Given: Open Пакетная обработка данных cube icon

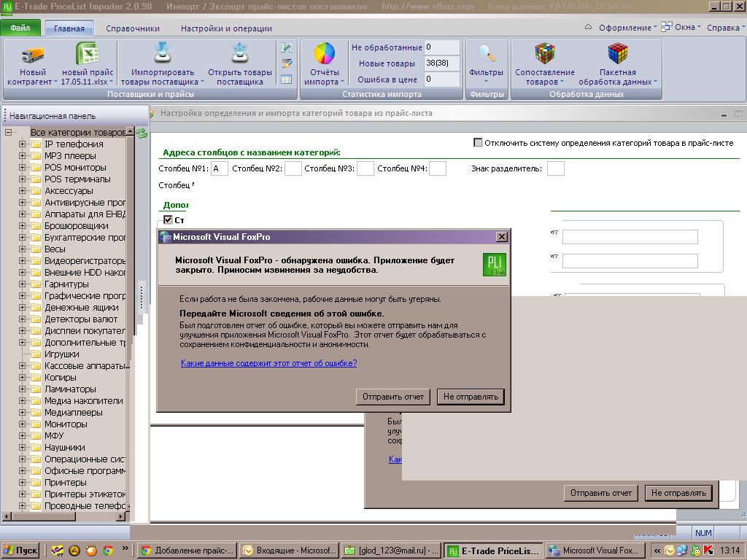Looking at the screenshot, I should (x=617, y=53).
